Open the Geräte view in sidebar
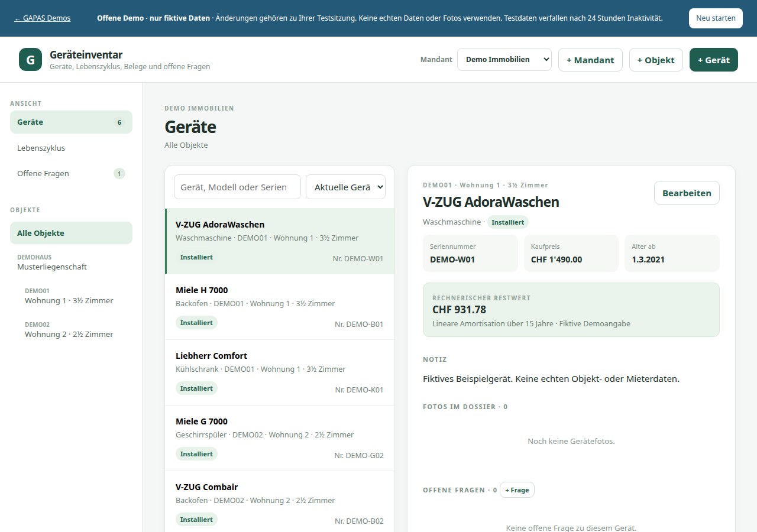Viewport: 757px width, 532px height. [x=71, y=122]
